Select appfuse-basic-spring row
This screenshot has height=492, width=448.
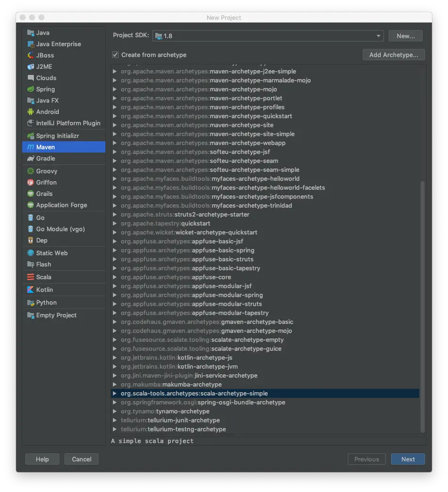tap(265, 250)
